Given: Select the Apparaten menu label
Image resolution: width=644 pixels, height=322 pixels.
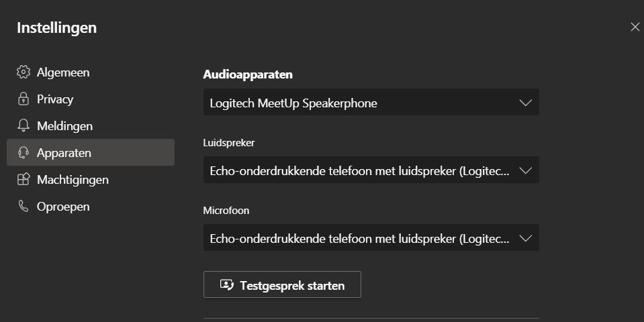Looking at the screenshot, I should (64, 153).
